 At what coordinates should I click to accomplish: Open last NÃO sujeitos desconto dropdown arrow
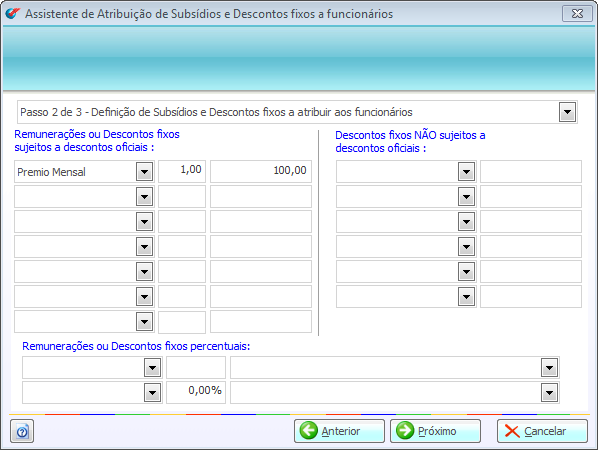466,297
